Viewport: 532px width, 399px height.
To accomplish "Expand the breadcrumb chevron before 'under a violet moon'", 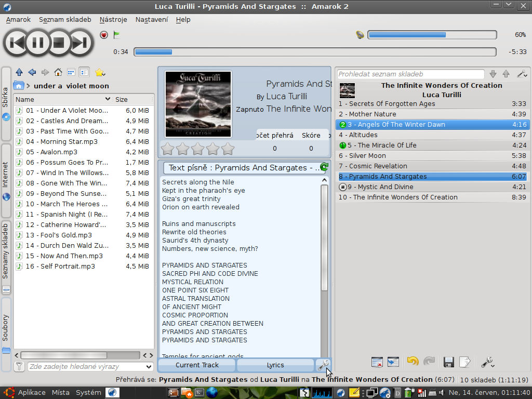I will (x=29, y=86).
